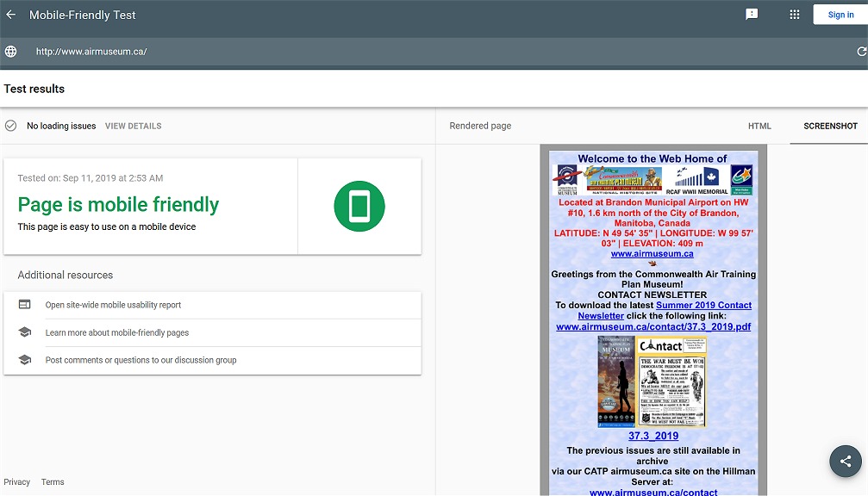Expand View Details for loading issues
Screen dimensions: 868x496
(133, 126)
